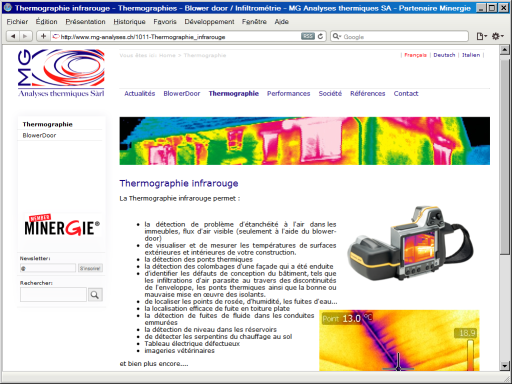The width and height of the screenshot is (512, 384).
Task: Click the newsletter email input field
Action: click(48, 268)
